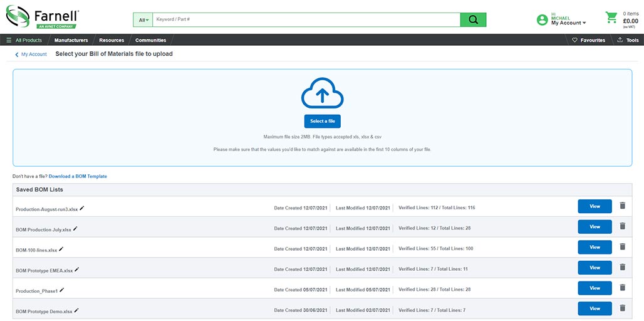The width and height of the screenshot is (644, 321).
Task: View BOM Prototype EMEA.xlsx list
Action: pos(595,268)
